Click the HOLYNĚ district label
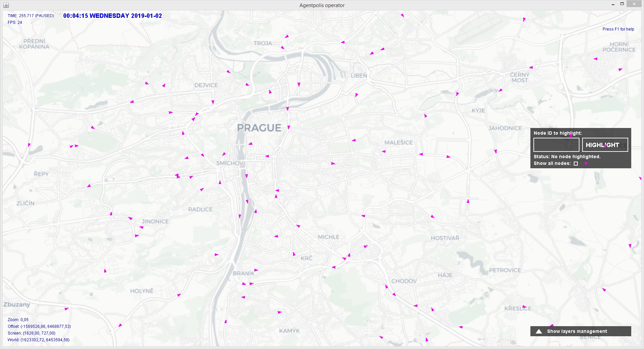The width and height of the screenshot is (644, 349). [142, 291]
